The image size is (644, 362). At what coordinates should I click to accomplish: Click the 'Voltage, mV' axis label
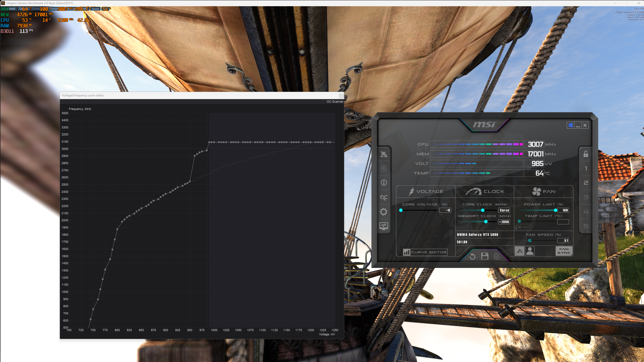327,334
